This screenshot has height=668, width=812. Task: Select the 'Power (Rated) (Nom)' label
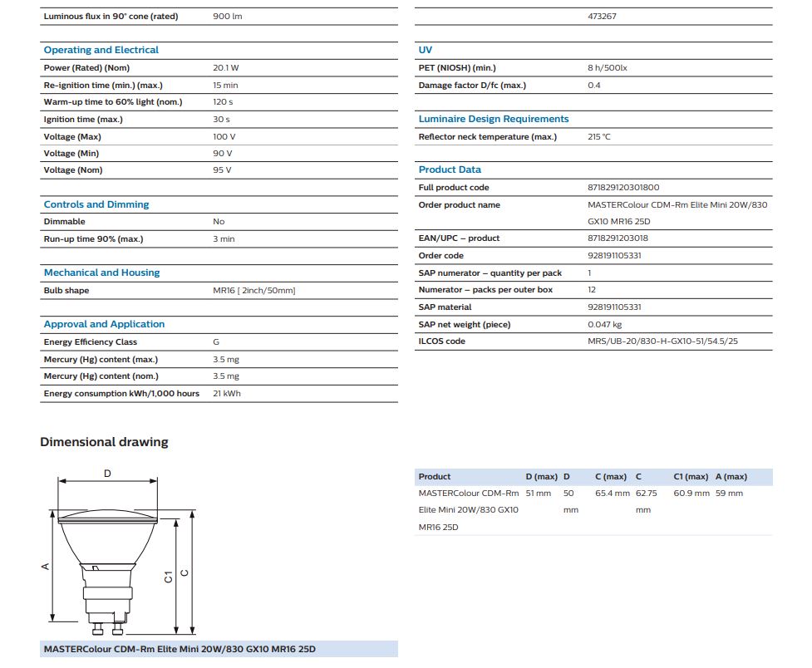point(86,68)
